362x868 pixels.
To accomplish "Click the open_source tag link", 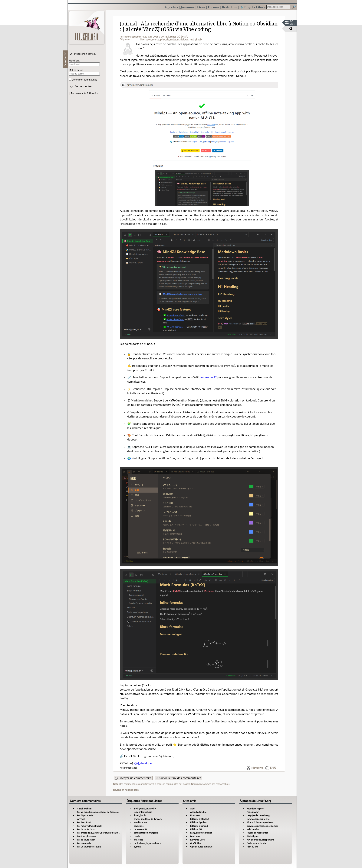I will [152, 39].
